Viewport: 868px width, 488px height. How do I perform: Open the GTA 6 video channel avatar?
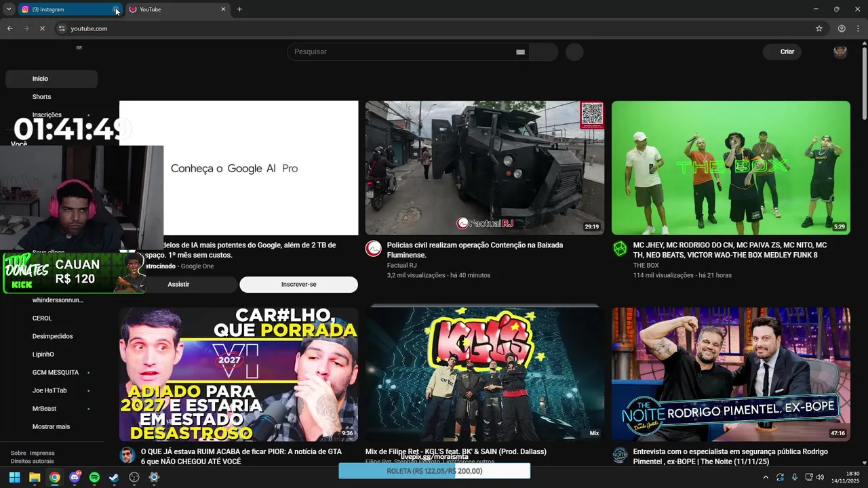127,455
